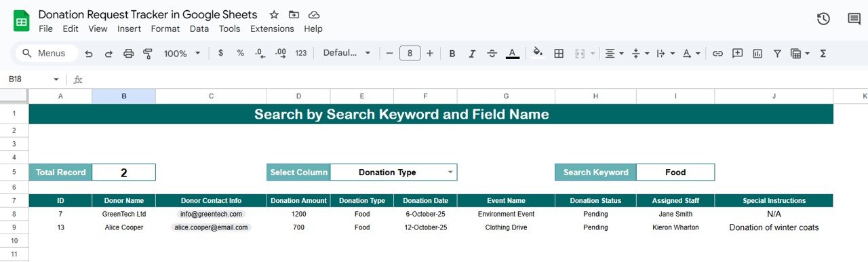Open the 100% zoom dropdown
The image size is (868, 262).
point(182,53)
